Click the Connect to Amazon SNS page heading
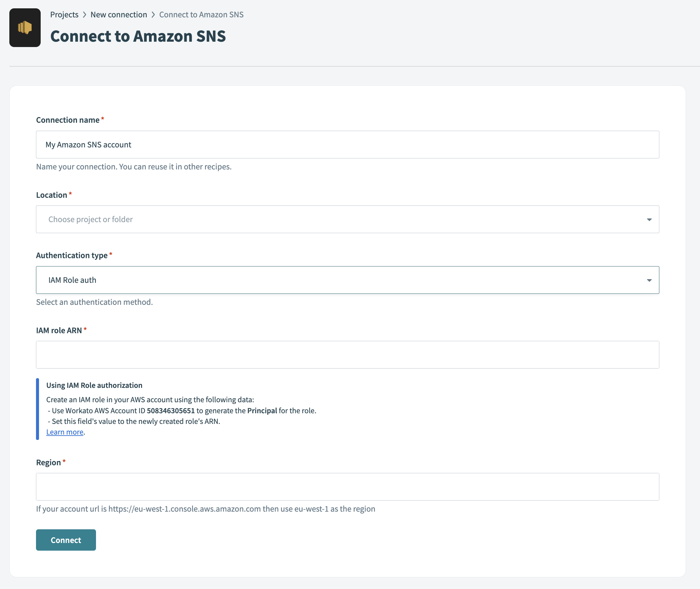The image size is (700, 589). pyautogui.click(x=138, y=36)
